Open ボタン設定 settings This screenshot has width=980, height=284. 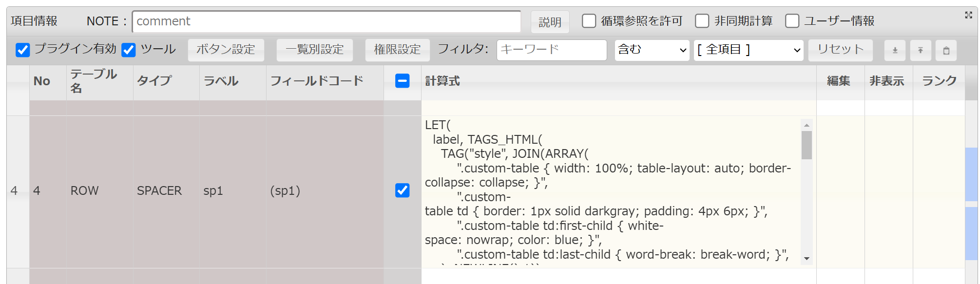pyautogui.click(x=226, y=50)
